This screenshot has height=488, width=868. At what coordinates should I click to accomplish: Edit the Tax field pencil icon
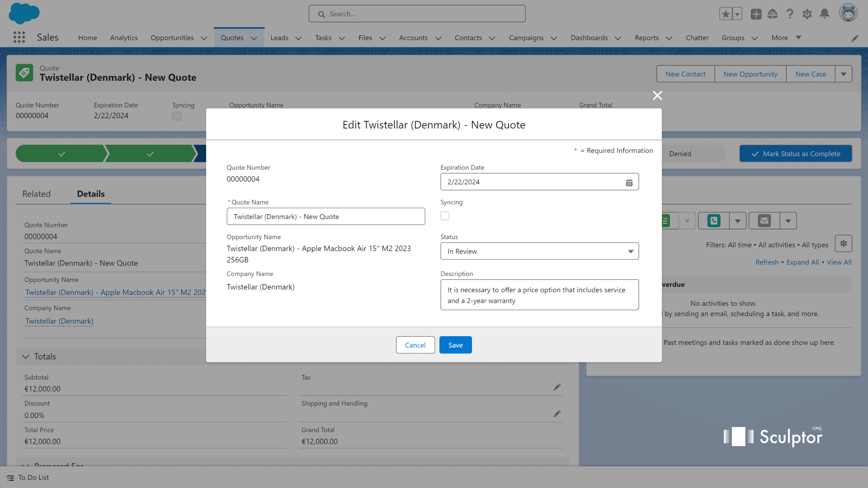coord(557,387)
